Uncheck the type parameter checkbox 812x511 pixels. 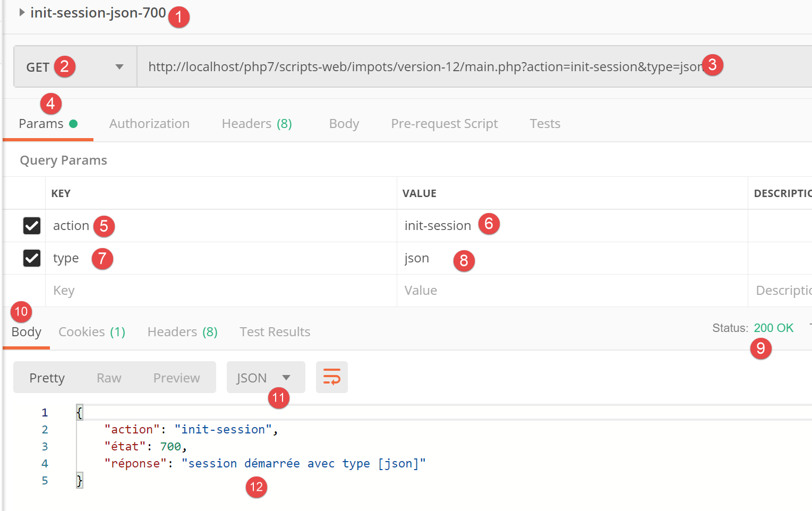pos(32,258)
